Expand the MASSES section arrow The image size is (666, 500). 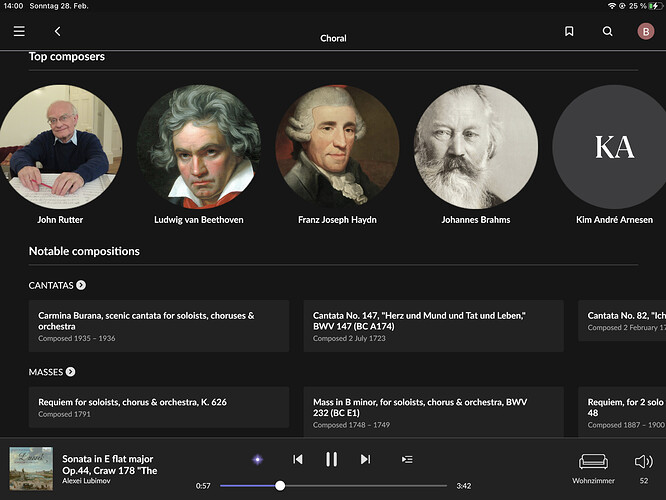(x=71, y=372)
